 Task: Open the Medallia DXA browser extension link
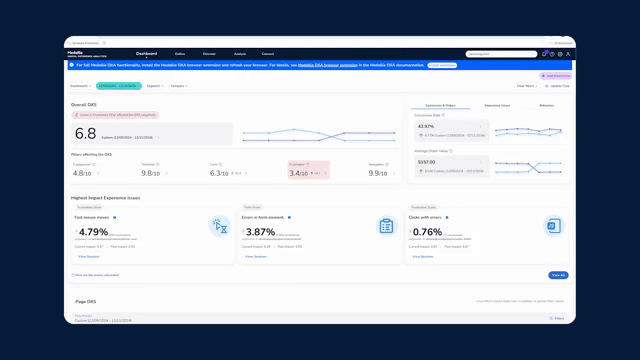tap(327, 65)
